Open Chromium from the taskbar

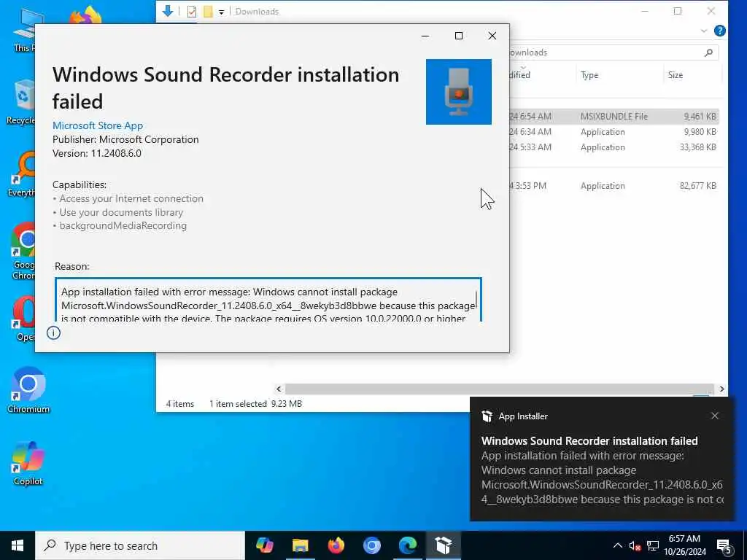371,545
